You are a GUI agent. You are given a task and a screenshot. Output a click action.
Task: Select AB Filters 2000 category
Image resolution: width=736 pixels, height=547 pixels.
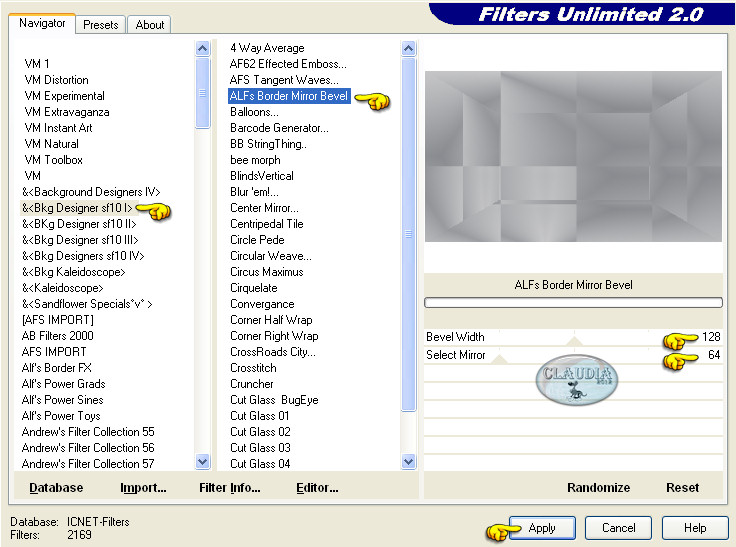click(57, 336)
